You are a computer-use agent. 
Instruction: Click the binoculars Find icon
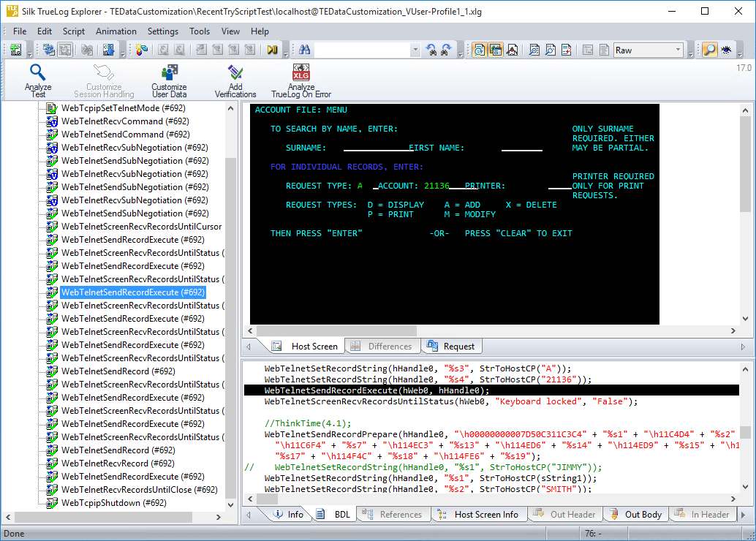[x=305, y=50]
